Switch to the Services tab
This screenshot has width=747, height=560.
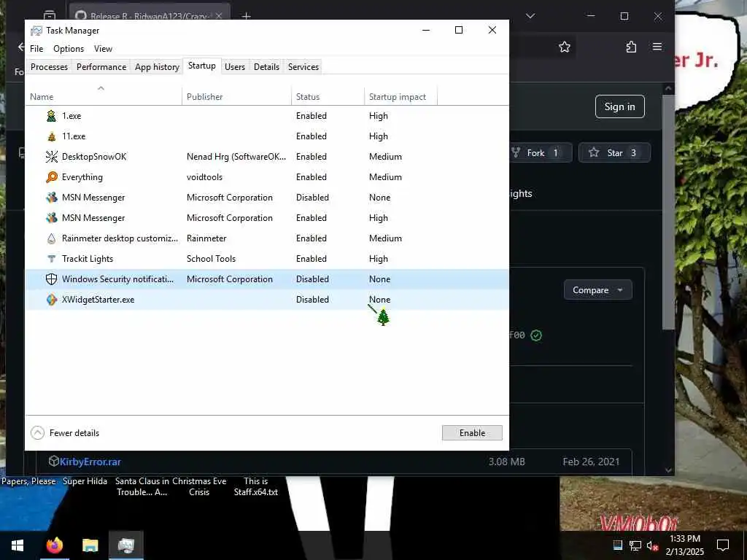(303, 66)
